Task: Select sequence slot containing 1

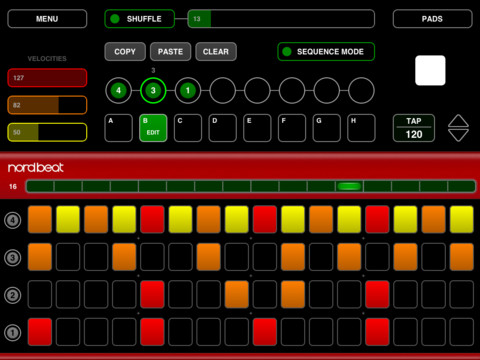Action: click(188, 90)
